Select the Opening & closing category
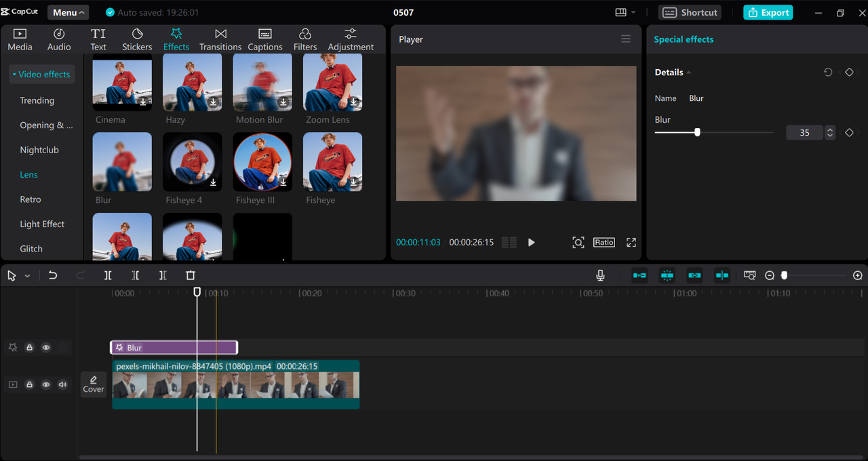 46,125
